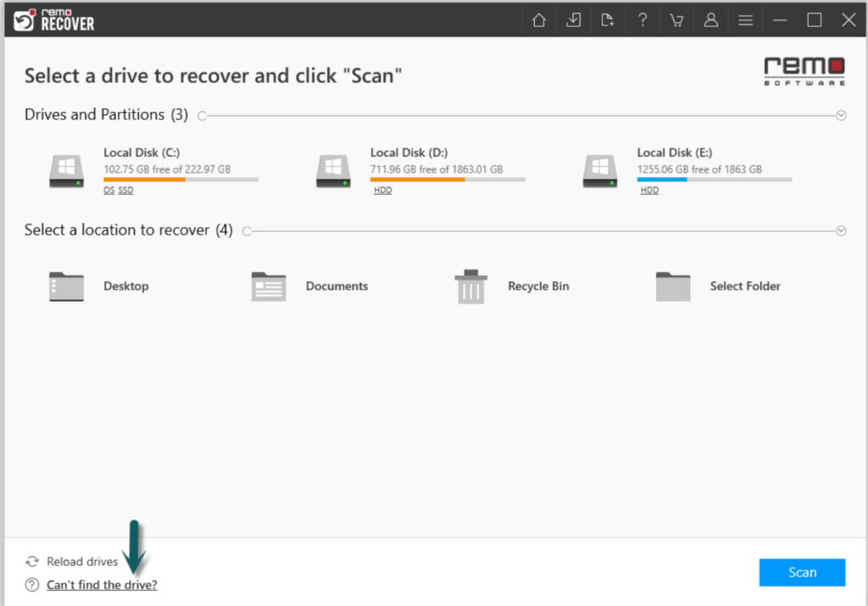Viewport: 868px width, 606px height.
Task: Collapse the Select a location section
Action: pos(841,231)
